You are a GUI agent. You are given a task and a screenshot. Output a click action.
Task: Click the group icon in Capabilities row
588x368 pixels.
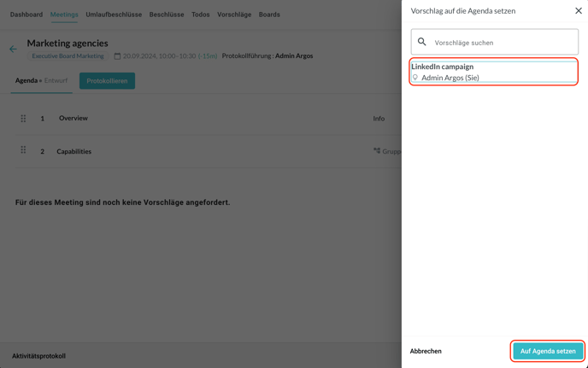[377, 151]
